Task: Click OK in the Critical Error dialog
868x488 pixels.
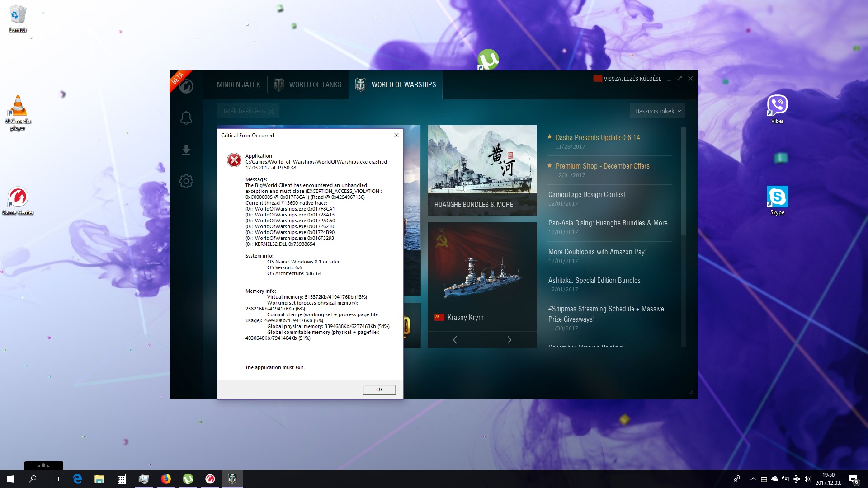Action: [x=379, y=389]
